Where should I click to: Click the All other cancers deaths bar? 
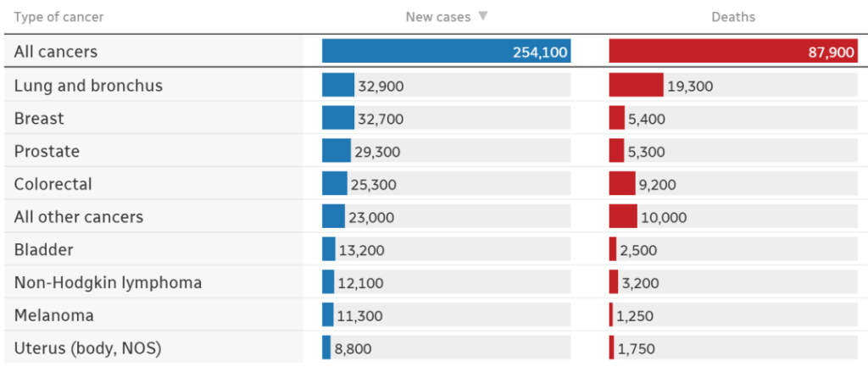[x=623, y=217]
